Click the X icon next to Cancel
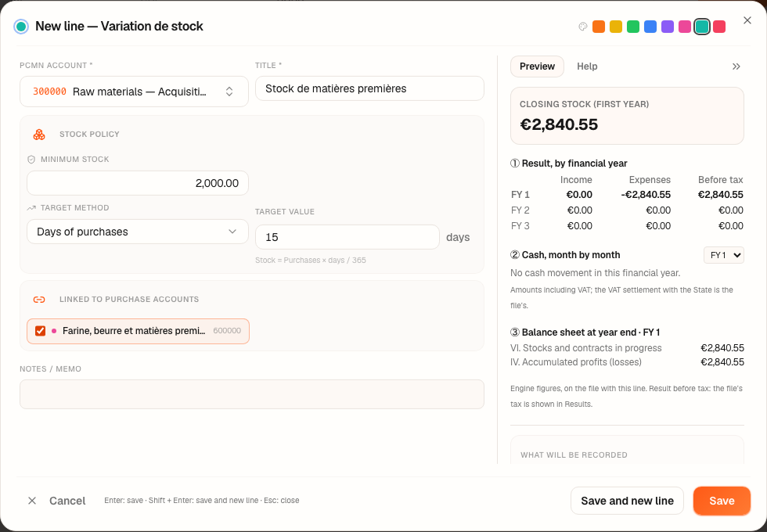Screen dimensions: 767x532 click(32, 501)
